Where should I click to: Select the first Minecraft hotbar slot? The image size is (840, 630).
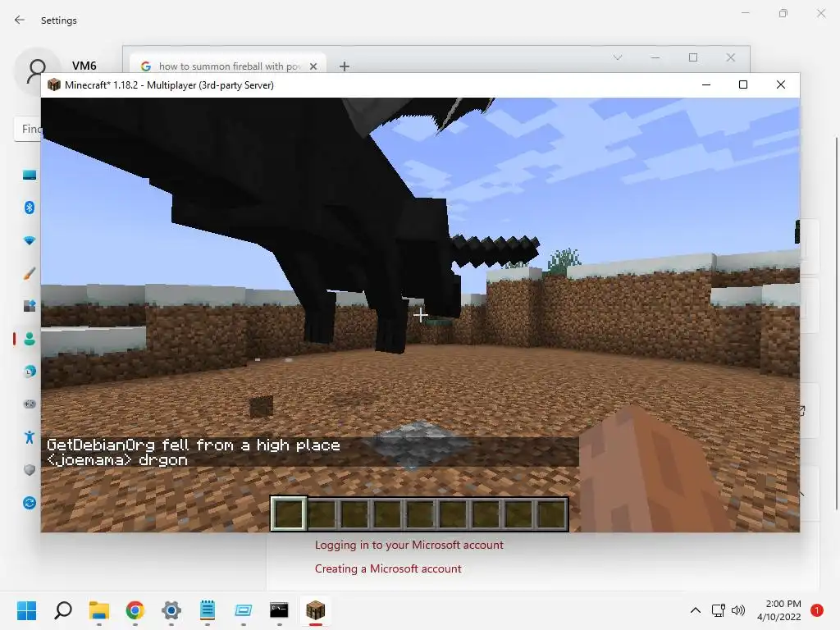pyautogui.click(x=289, y=514)
